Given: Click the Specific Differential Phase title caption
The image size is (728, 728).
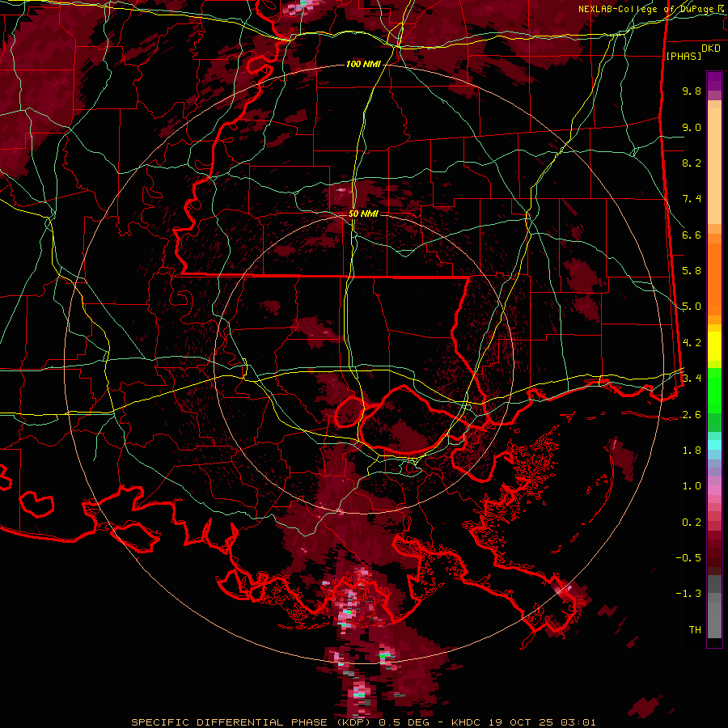Looking at the screenshot, I should coord(363,722).
